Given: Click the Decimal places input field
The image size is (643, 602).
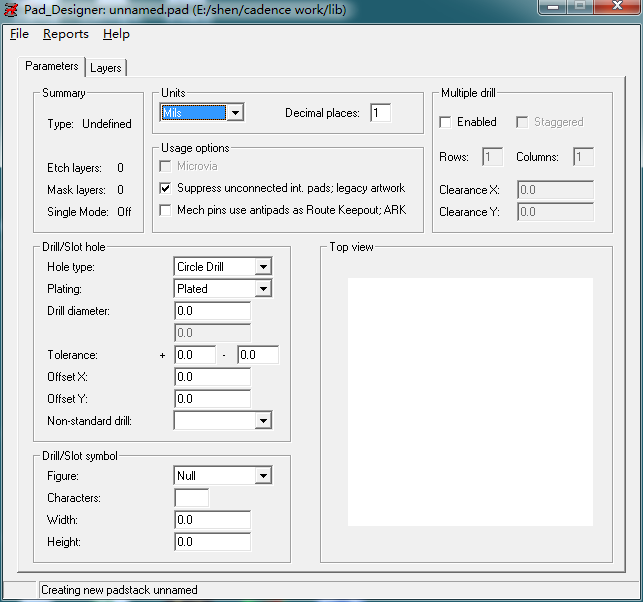Looking at the screenshot, I should (380, 113).
